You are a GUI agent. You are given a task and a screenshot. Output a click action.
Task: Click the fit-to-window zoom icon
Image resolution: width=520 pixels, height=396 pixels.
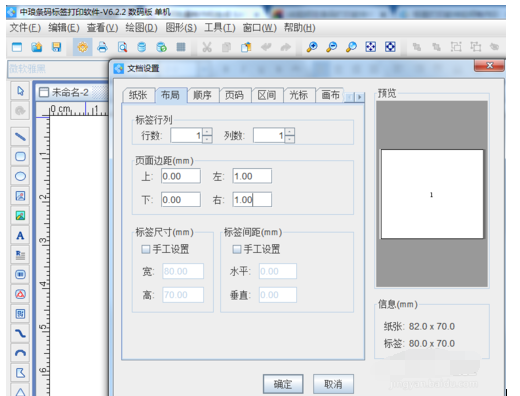click(x=371, y=47)
